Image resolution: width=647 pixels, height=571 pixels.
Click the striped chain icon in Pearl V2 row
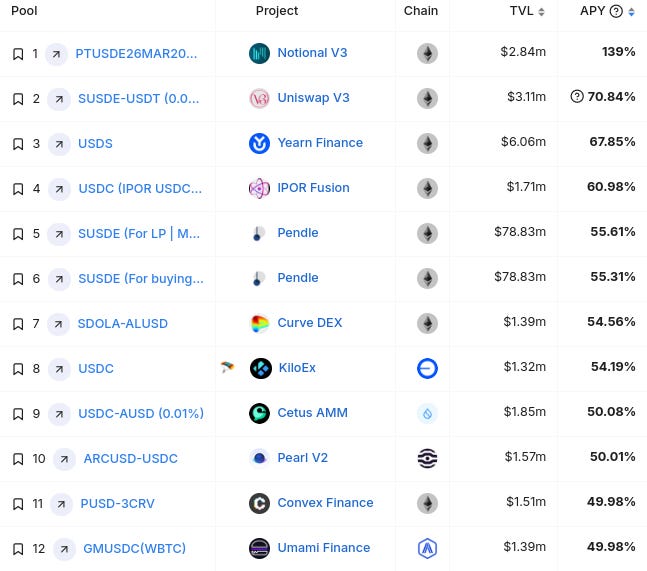427,458
